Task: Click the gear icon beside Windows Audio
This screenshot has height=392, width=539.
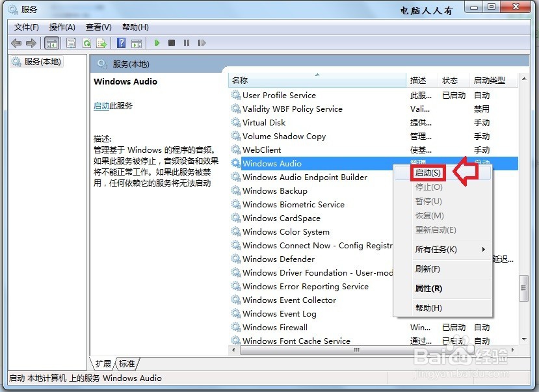Action: (235, 163)
